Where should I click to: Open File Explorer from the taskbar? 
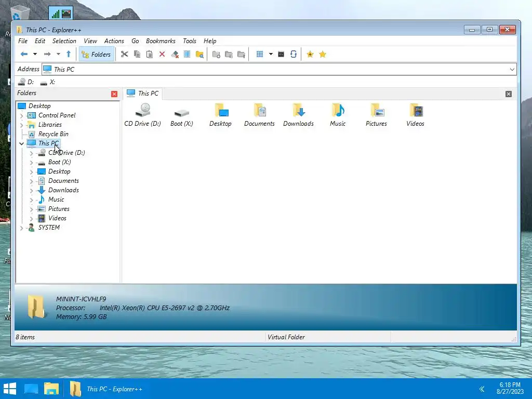coord(51,389)
